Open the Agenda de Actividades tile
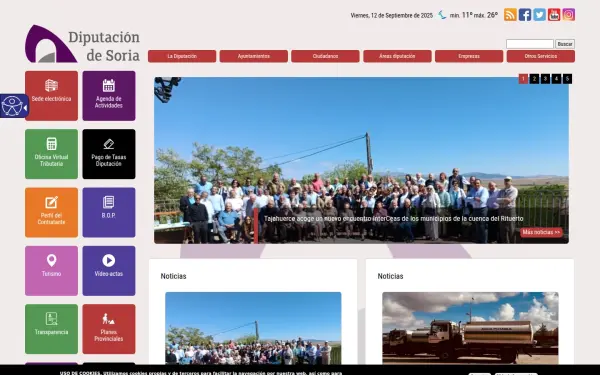This screenshot has width=600, height=375. pos(109,96)
